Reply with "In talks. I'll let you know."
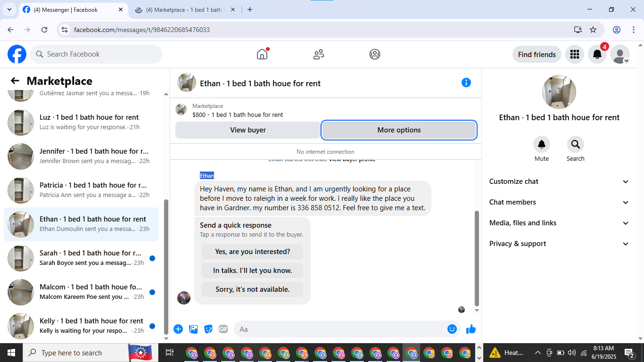The height and width of the screenshot is (362, 644). (252, 271)
